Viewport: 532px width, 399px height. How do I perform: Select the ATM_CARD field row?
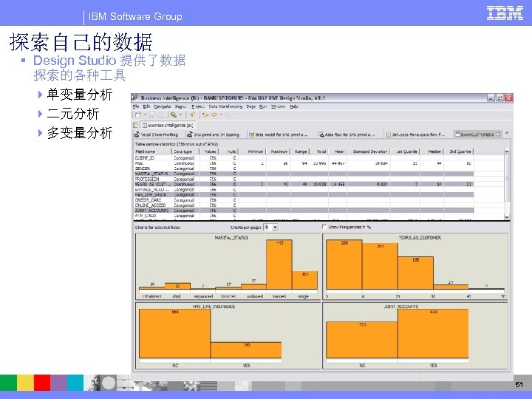[x=304, y=216]
